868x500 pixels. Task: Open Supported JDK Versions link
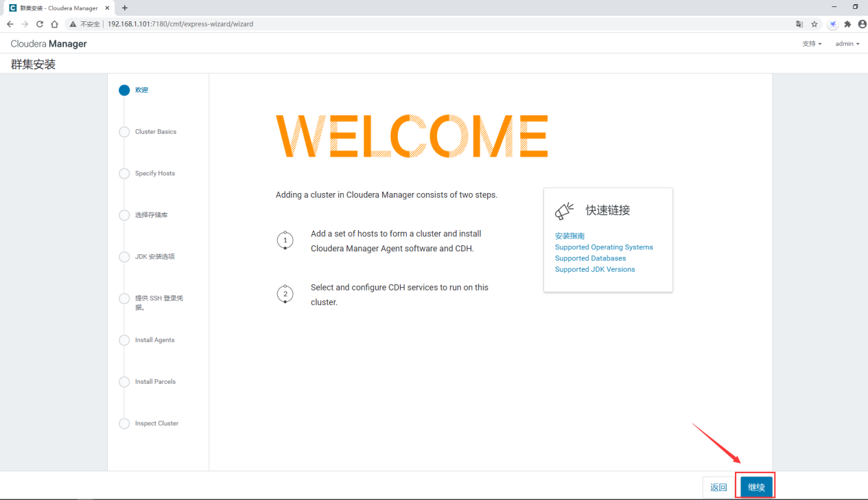(x=595, y=269)
